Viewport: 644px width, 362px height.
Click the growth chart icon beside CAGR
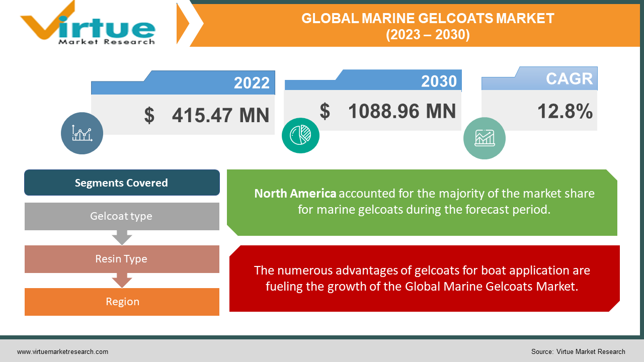click(x=485, y=138)
